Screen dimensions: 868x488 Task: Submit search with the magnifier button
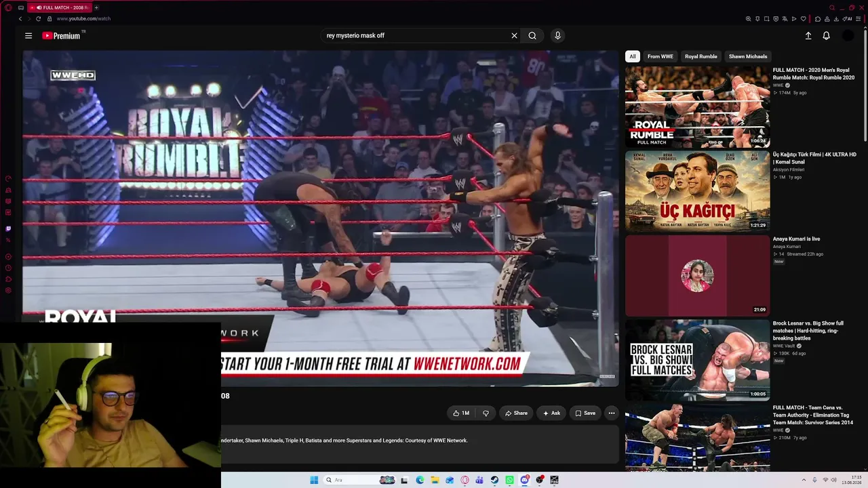[532, 36]
